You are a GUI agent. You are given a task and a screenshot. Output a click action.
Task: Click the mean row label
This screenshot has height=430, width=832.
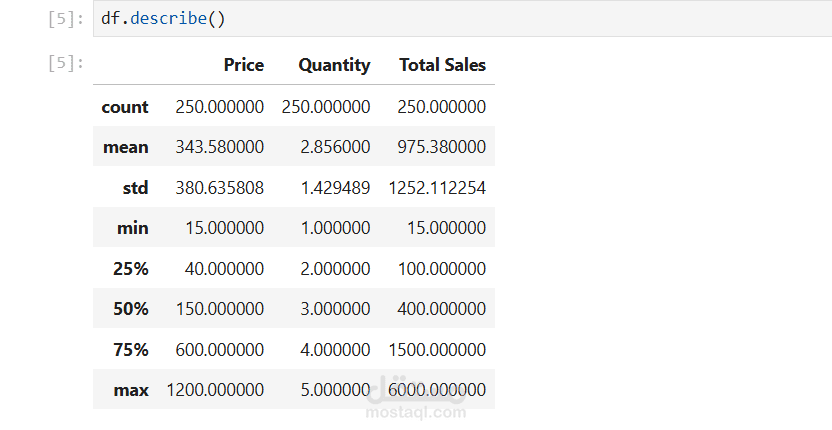tap(125, 147)
